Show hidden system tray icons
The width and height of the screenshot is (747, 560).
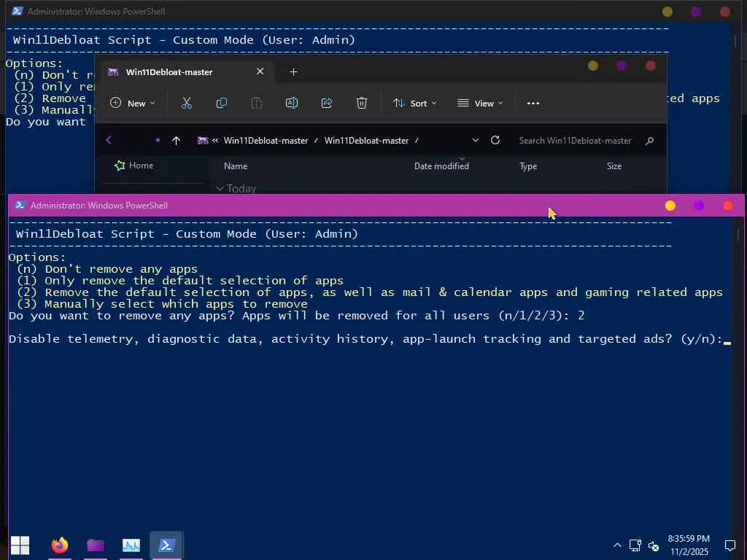(617, 545)
